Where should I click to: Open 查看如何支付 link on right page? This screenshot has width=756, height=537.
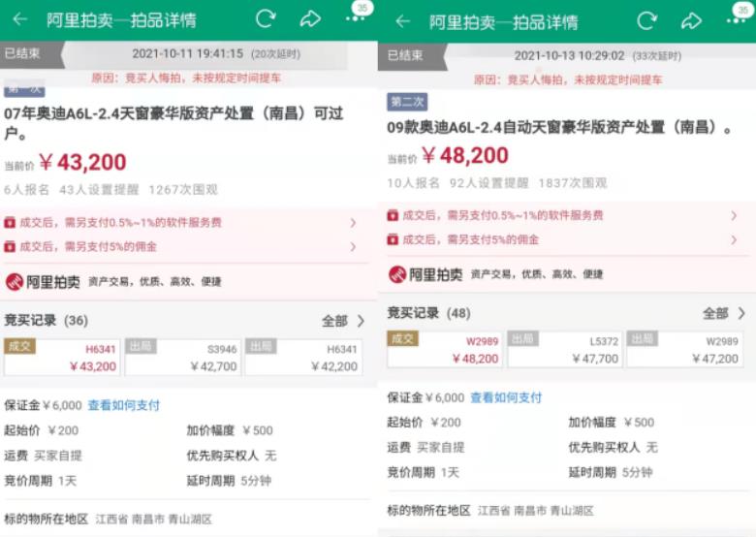click(x=506, y=397)
